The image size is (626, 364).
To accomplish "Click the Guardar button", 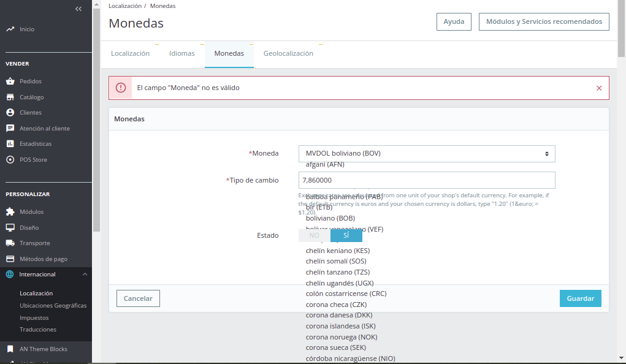I will coord(581,298).
